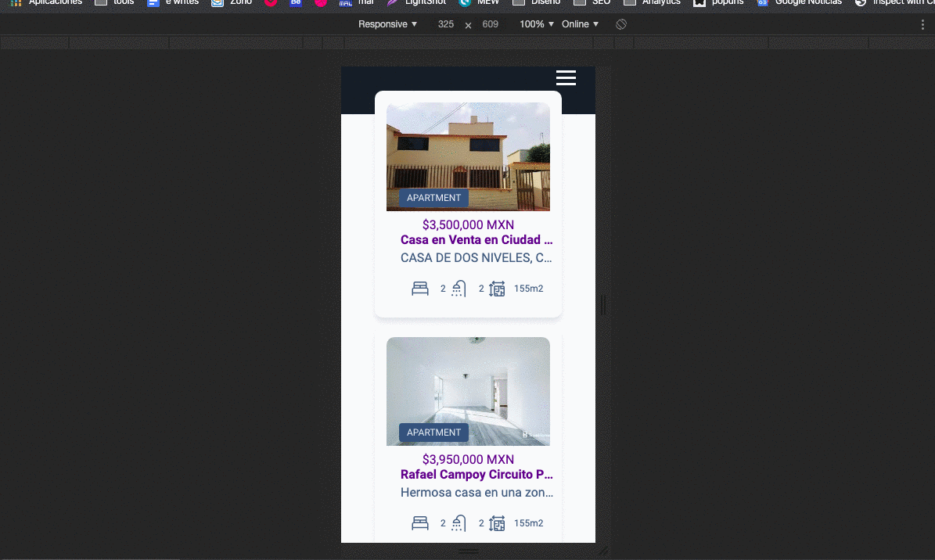Open the site's hamburger navigation menu
Screen dimensions: 935x560
(x=566, y=78)
